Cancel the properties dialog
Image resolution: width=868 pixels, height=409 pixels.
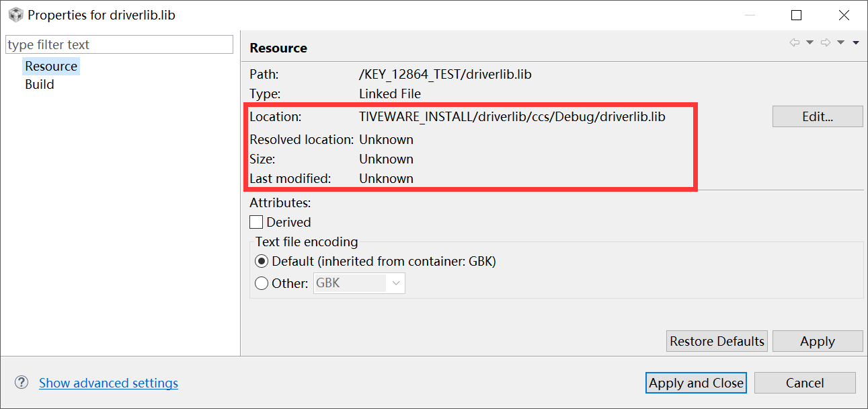pyautogui.click(x=805, y=382)
